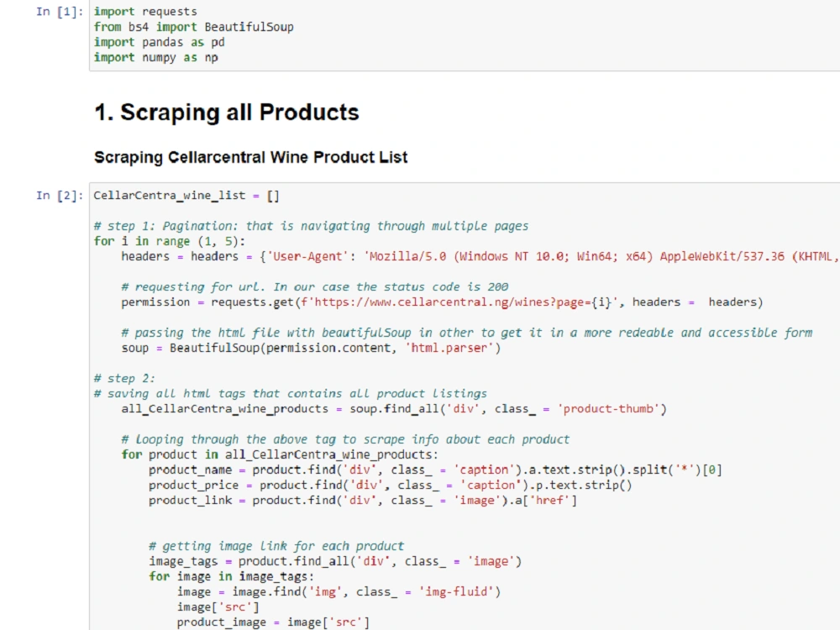Click the standalone image['src'] line
Viewport: 840px width, 630px height.
[218, 607]
